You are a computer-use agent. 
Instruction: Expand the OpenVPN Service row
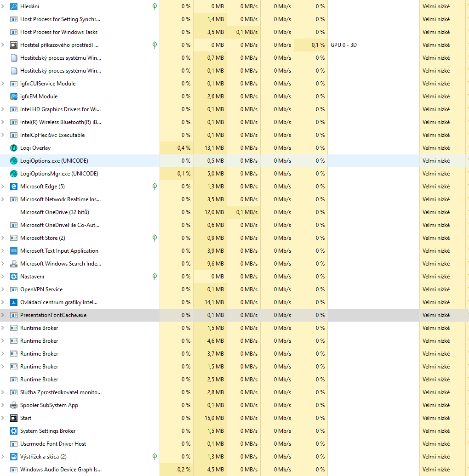[3, 289]
